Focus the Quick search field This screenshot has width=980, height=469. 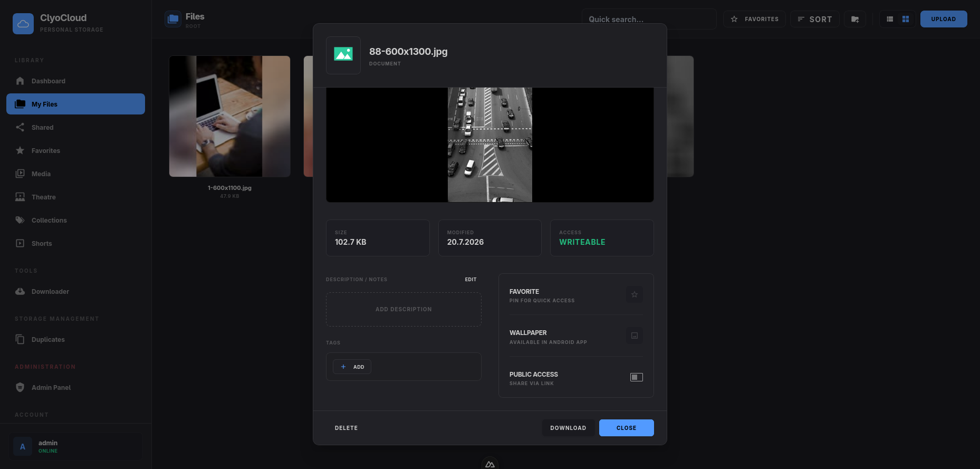pyautogui.click(x=649, y=19)
